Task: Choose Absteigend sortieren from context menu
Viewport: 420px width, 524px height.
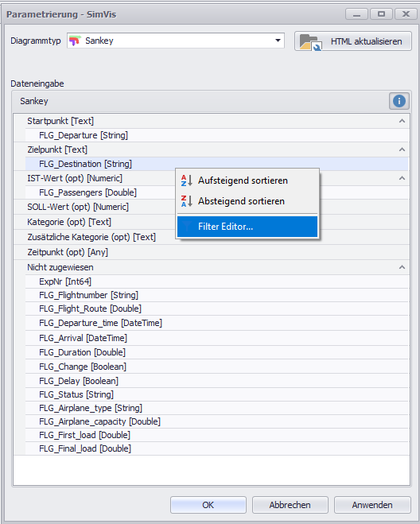Action: [247, 201]
